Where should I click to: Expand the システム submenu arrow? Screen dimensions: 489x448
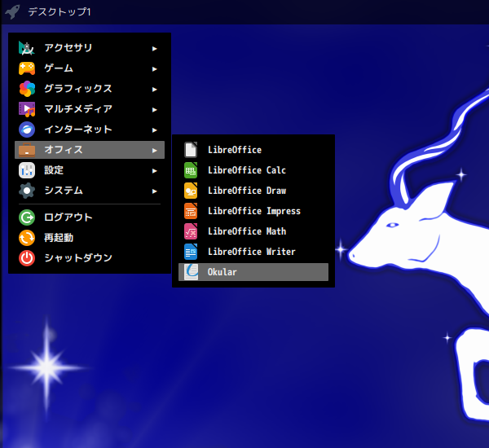pyautogui.click(x=154, y=191)
